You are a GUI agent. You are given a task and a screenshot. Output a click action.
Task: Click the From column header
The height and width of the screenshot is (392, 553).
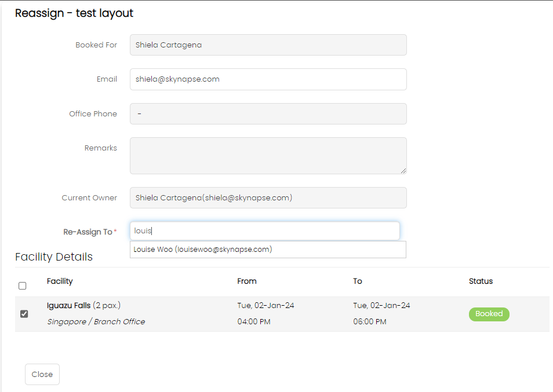246,281
